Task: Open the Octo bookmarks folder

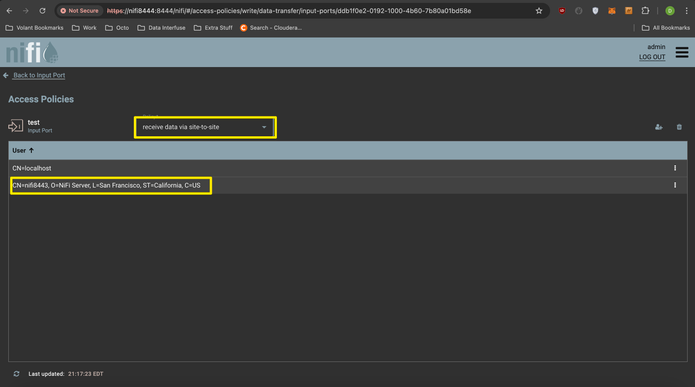Action: 117,27
